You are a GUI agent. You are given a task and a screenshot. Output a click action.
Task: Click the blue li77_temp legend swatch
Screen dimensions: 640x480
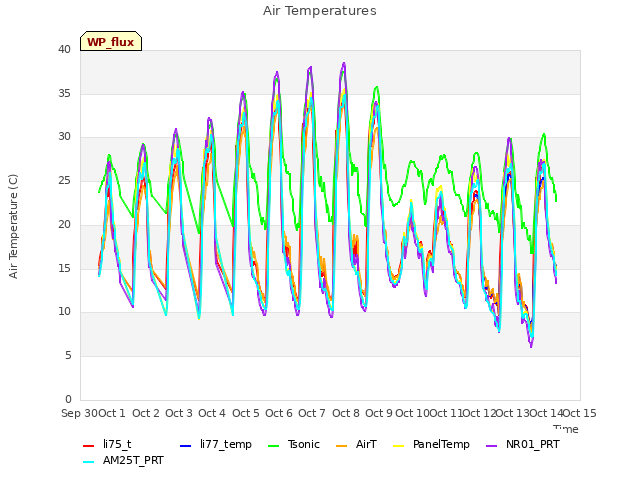pyautogui.click(x=186, y=446)
